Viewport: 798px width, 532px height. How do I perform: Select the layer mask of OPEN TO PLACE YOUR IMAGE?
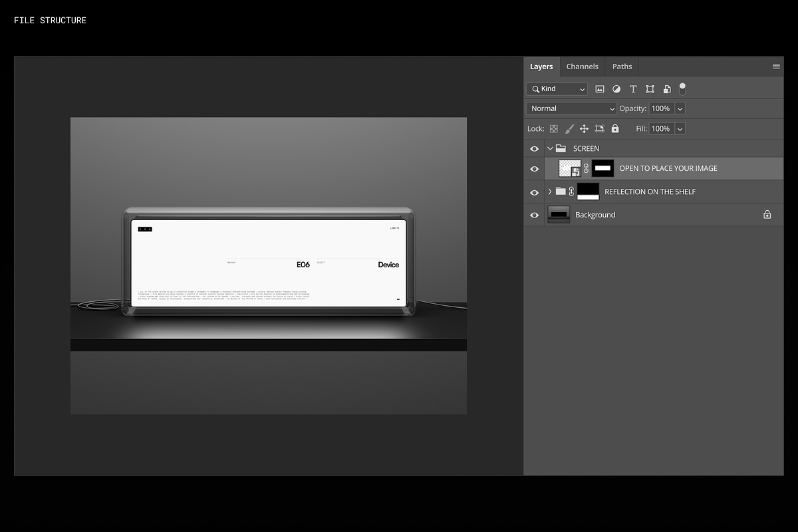pyautogui.click(x=602, y=168)
